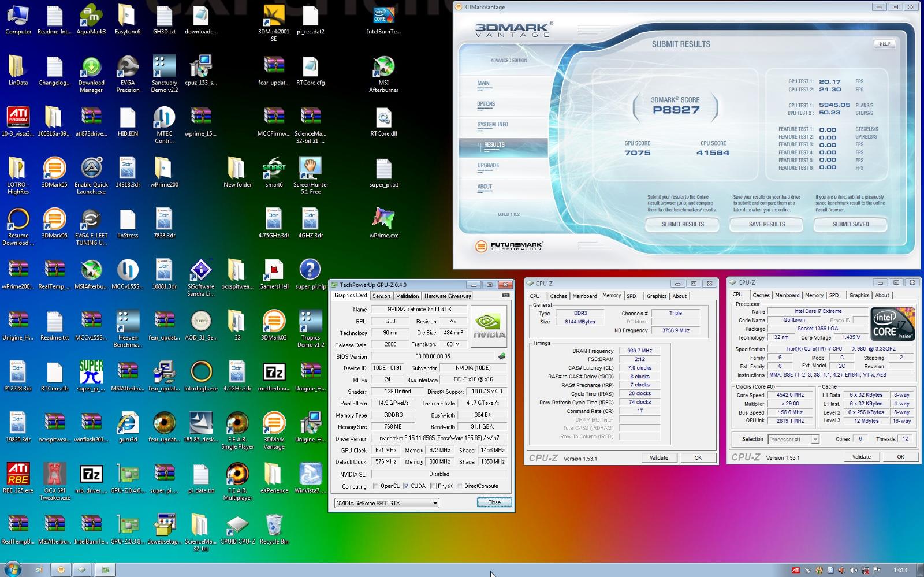Viewport: 924px width, 577px height.
Task: Toggle the DirectCompute checkbox in GPU-Z
Action: pyautogui.click(x=460, y=486)
